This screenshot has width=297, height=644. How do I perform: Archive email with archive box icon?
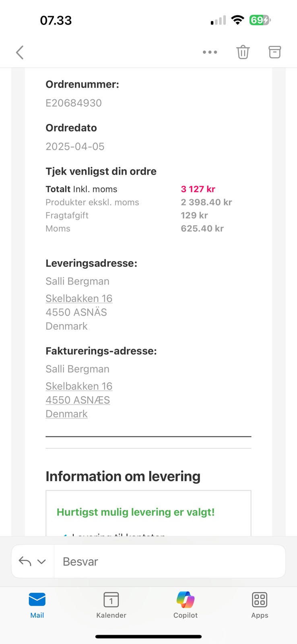274,52
